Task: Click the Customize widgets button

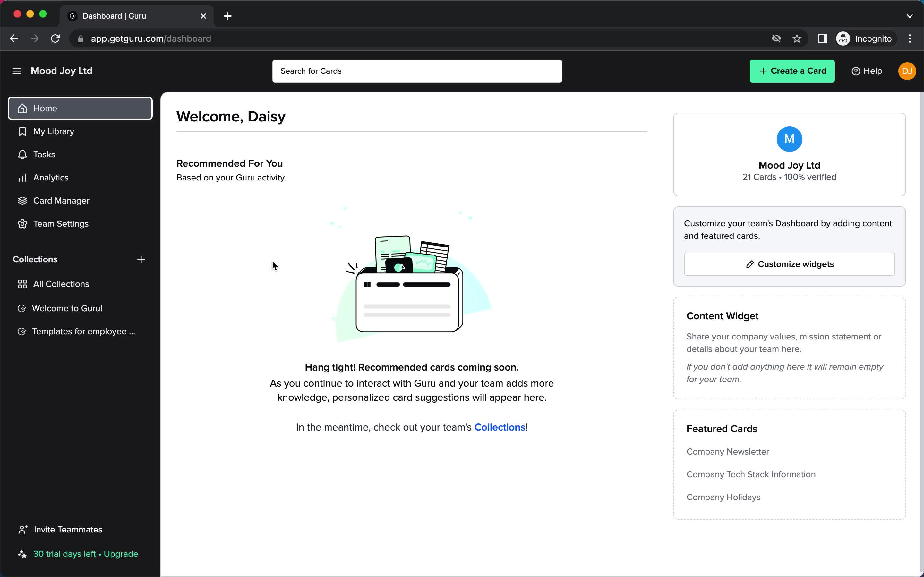Action: (790, 264)
